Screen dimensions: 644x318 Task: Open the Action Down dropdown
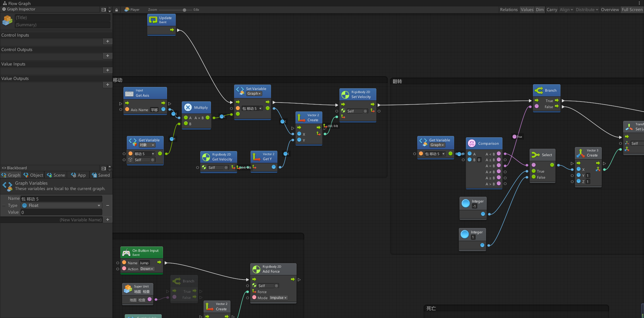147,269
